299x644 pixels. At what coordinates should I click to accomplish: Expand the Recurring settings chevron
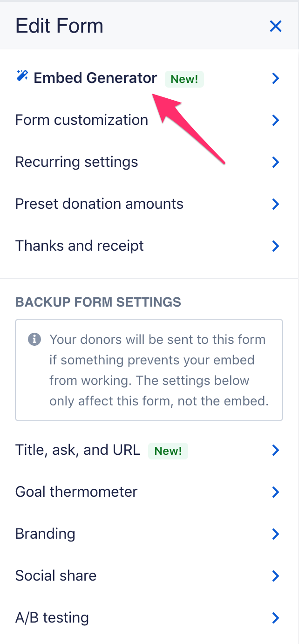point(276,162)
